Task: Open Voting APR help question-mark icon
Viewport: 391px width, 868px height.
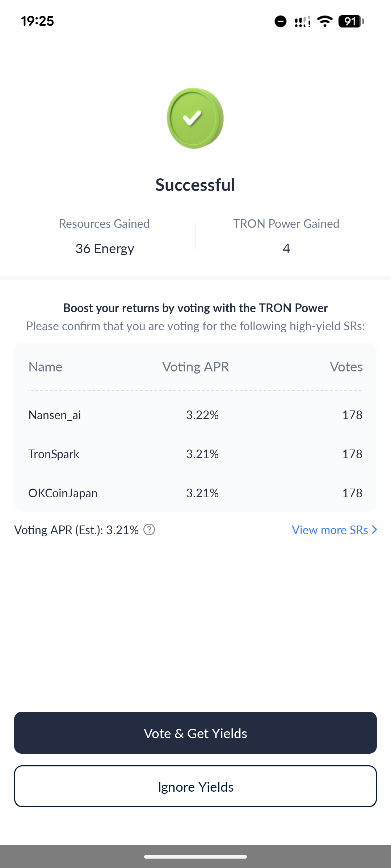Action: [149, 530]
